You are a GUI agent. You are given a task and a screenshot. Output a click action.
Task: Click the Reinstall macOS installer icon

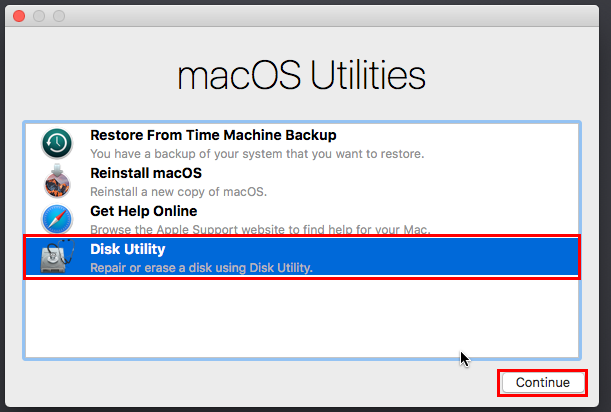[57, 181]
